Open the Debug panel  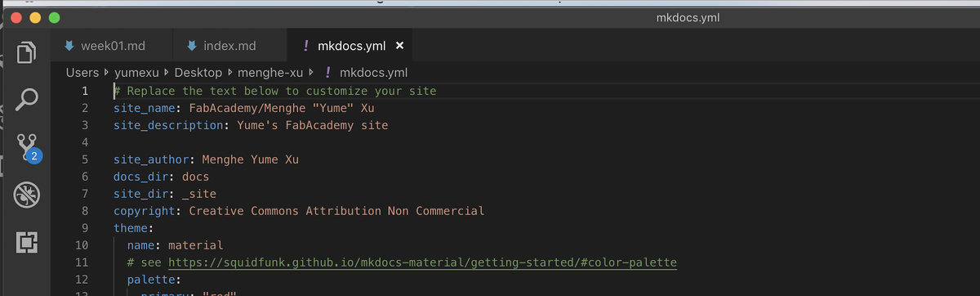point(28,195)
